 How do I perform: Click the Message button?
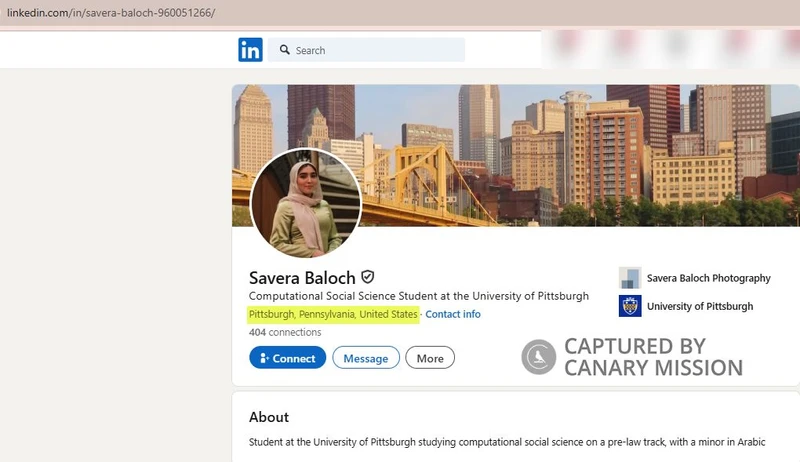(x=366, y=358)
